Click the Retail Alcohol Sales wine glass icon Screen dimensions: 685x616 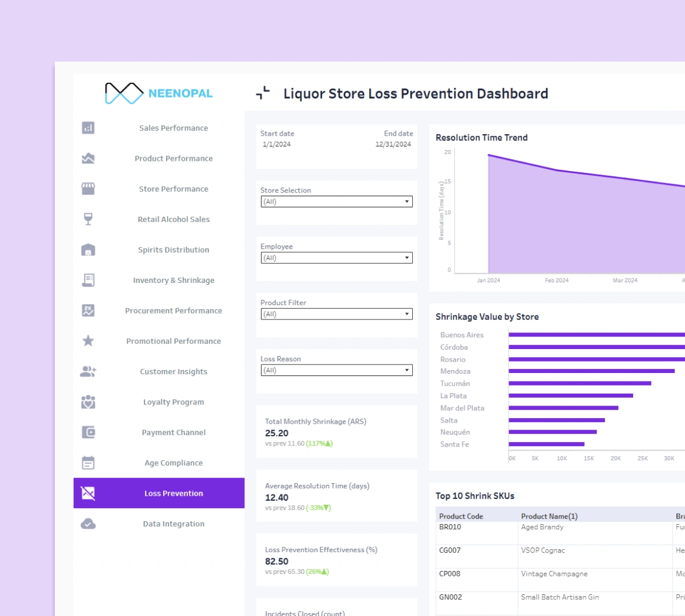coord(88,219)
